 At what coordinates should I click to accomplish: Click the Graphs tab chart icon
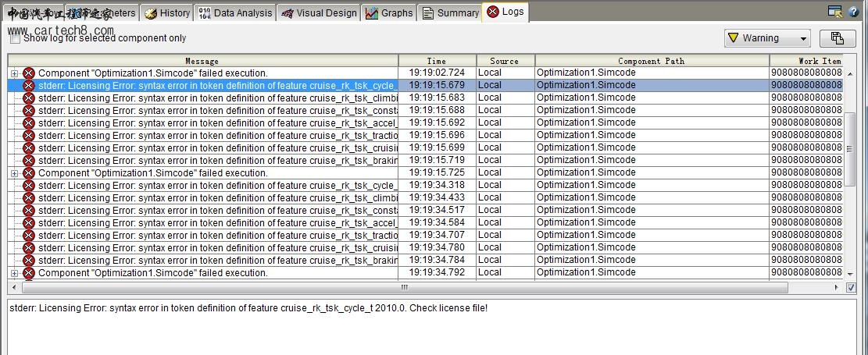coord(372,13)
